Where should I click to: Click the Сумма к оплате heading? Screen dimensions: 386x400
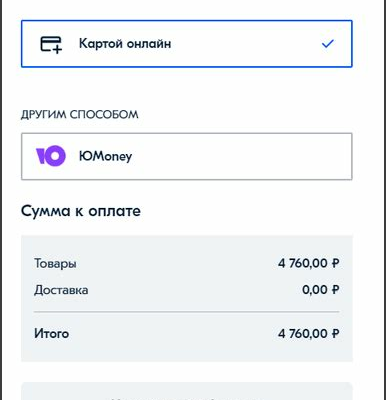(81, 211)
